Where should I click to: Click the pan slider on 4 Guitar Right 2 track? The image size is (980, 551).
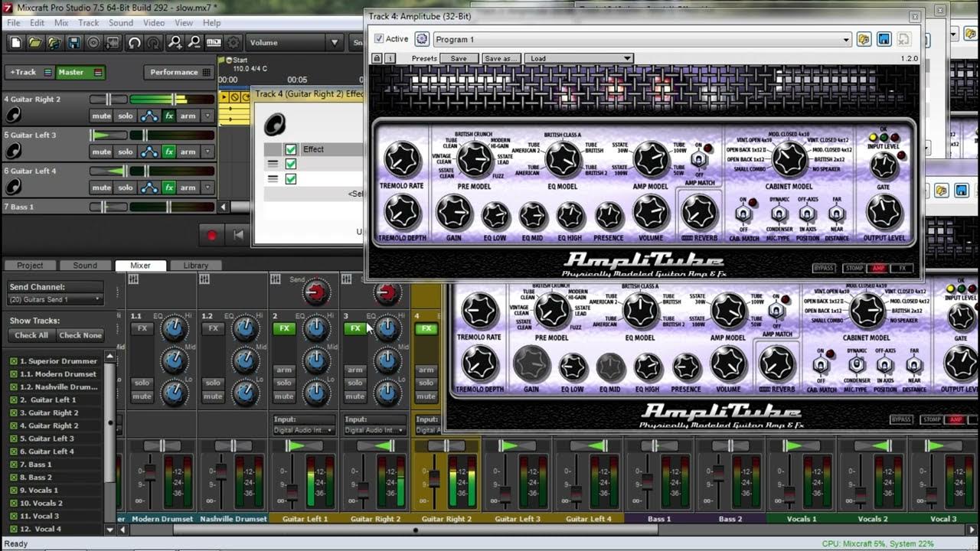click(108, 99)
